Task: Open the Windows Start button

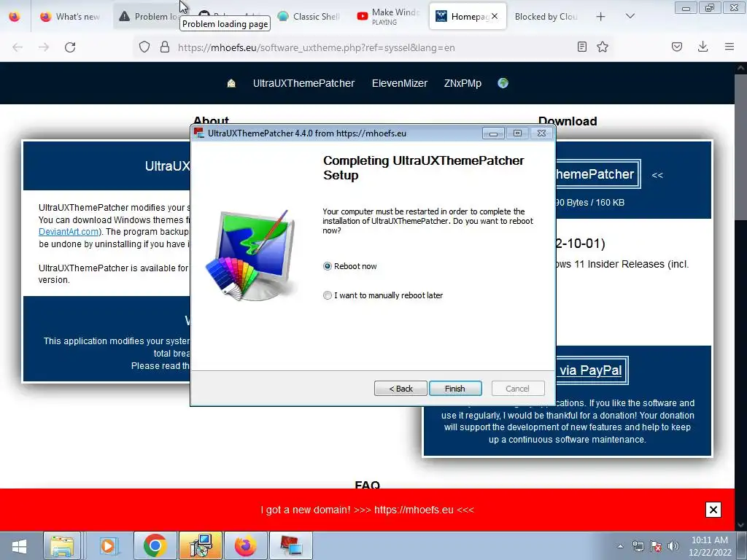Action: coord(19,545)
